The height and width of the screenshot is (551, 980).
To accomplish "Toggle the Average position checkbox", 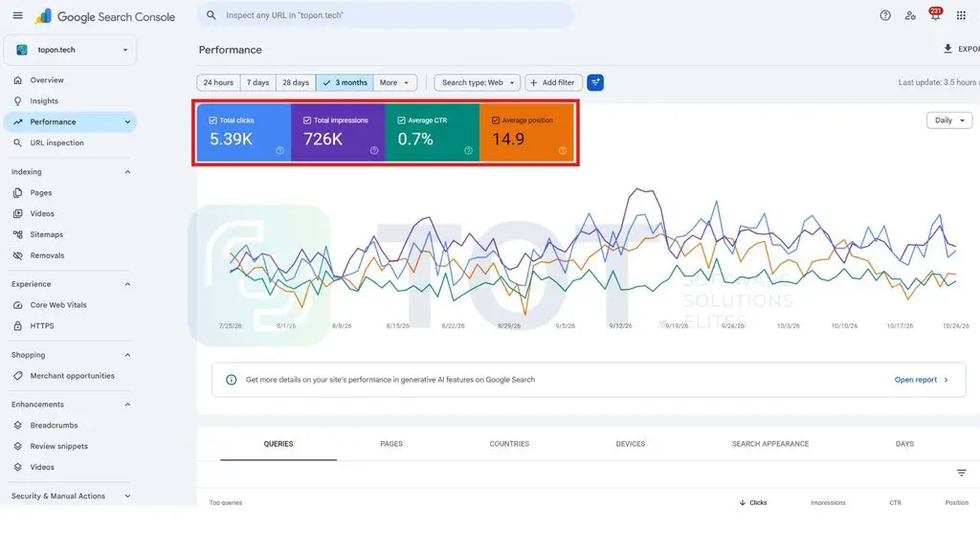I will click(x=496, y=120).
